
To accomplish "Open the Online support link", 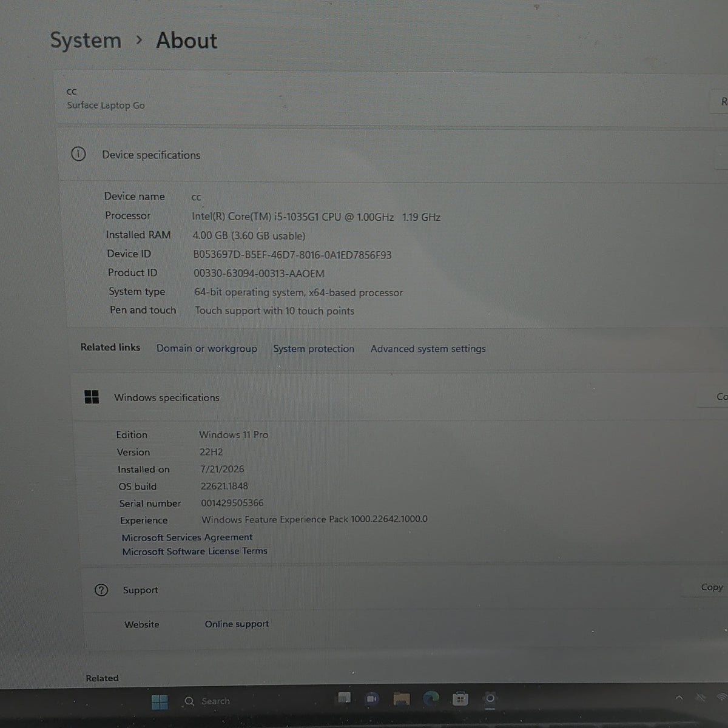I will pyautogui.click(x=237, y=624).
